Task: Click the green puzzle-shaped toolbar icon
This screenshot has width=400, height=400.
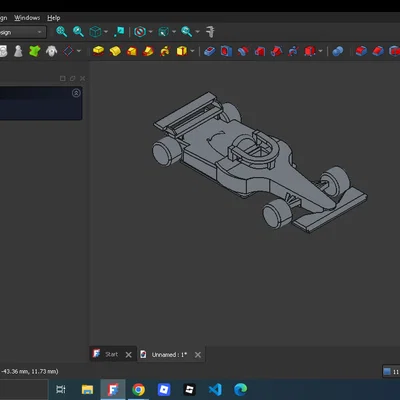Action: click(x=35, y=51)
